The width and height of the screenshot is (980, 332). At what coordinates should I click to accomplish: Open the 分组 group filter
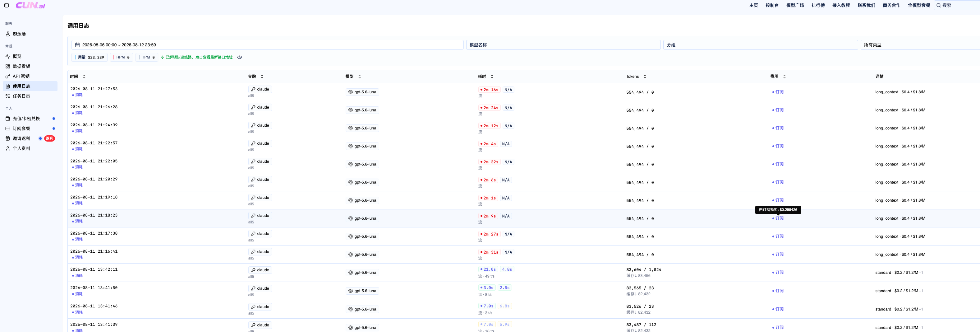pyautogui.click(x=760, y=45)
